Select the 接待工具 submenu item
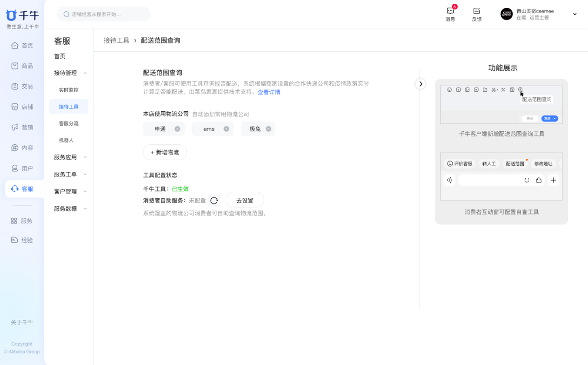Screen dimensions: 588x365 tap(68, 107)
